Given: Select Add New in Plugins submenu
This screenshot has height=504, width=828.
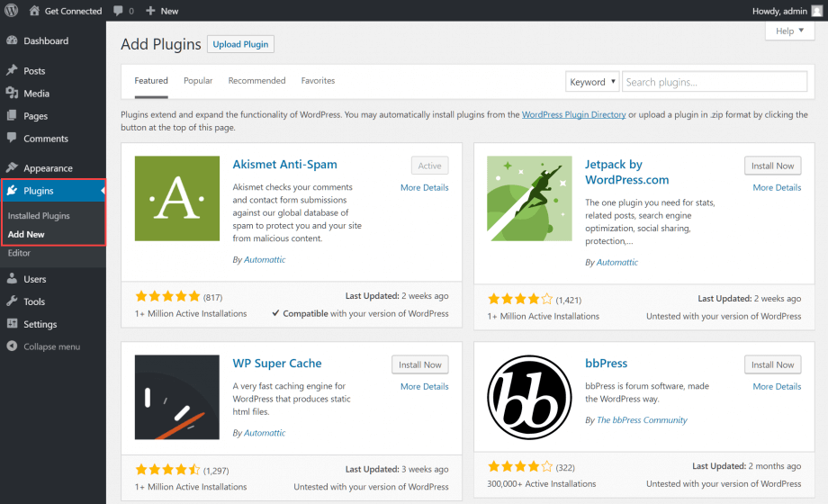Looking at the screenshot, I should click(26, 234).
